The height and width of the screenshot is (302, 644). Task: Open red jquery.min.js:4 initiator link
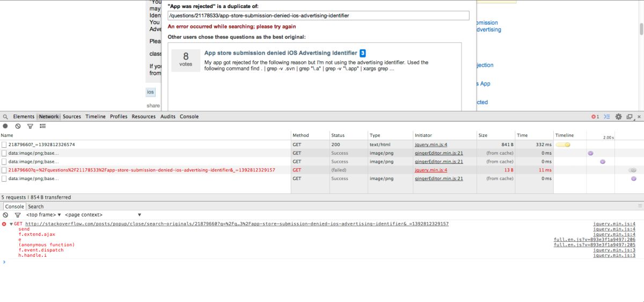pyautogui.click(x=431, y=170)
